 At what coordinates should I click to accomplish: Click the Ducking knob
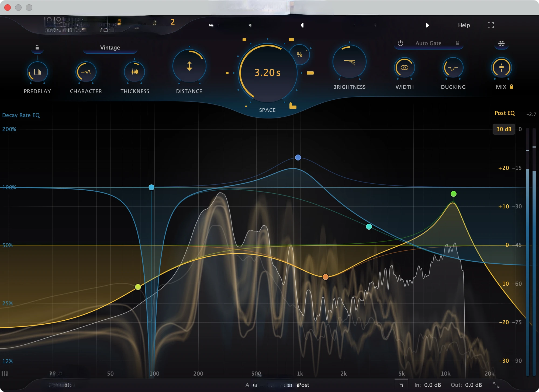coord(453,68)
